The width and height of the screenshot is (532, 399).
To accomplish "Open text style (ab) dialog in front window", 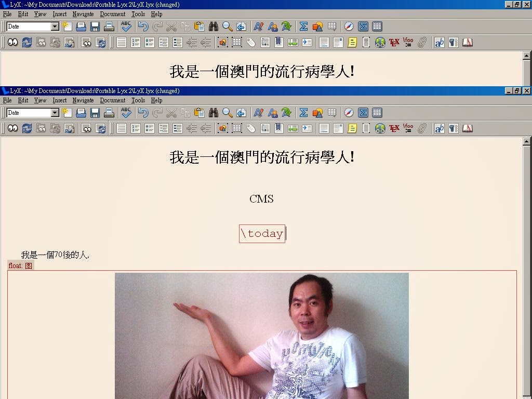I will [x=440, y=128].
